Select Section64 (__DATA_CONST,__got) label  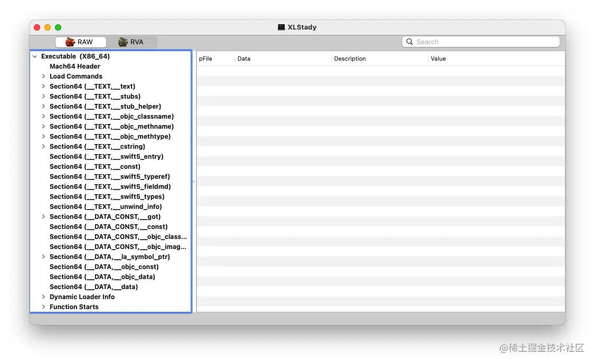tap(105, 217)
